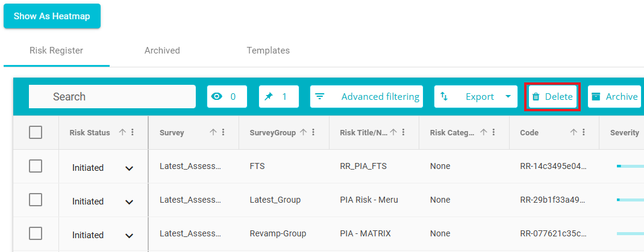Open Survey column options menu dots
Viewport: 644px width, 252px height.
(223, 132)
